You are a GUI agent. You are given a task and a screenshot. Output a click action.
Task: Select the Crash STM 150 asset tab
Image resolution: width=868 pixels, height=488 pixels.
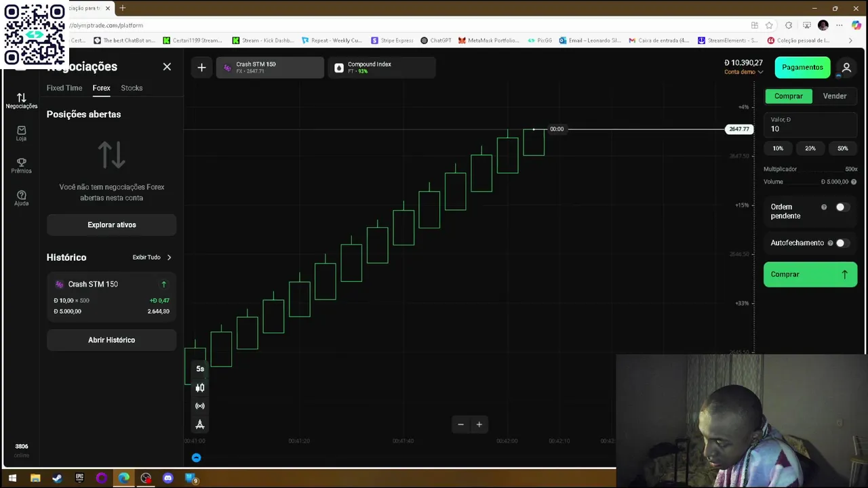coord(270,67)
